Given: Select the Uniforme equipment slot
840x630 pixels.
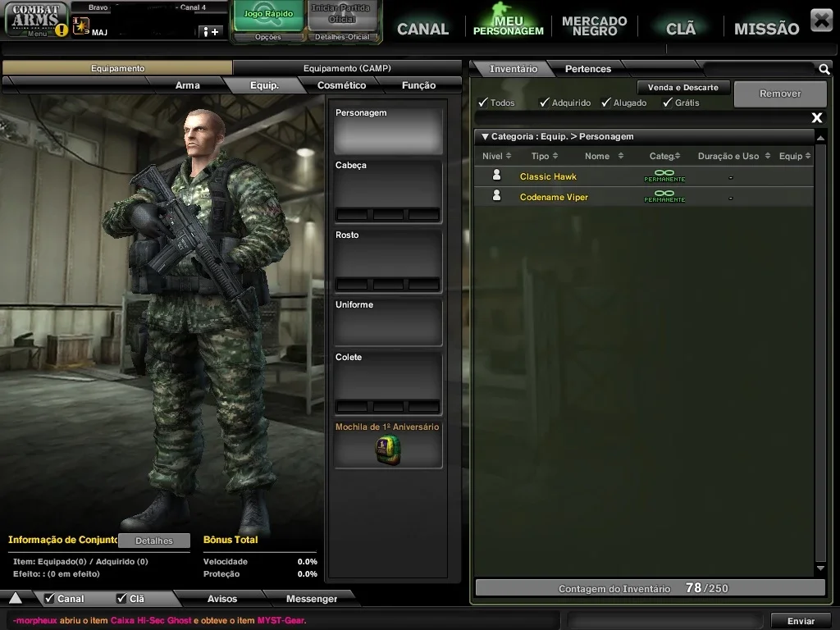Looking at the screenshot, I should pyautogui.click(x=388, y=322).
